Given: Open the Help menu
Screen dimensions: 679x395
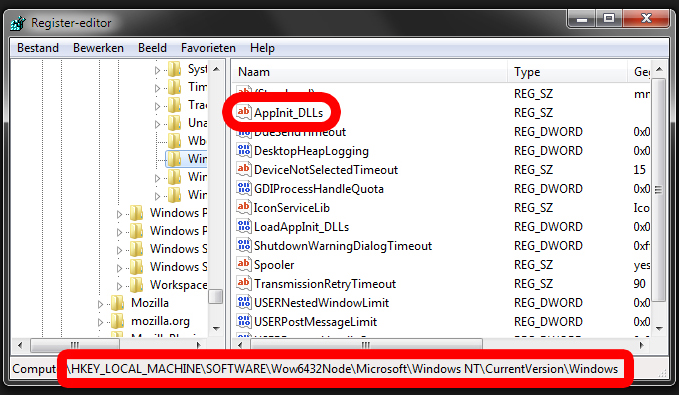Looking at the screenshot, I should [262, 48].
